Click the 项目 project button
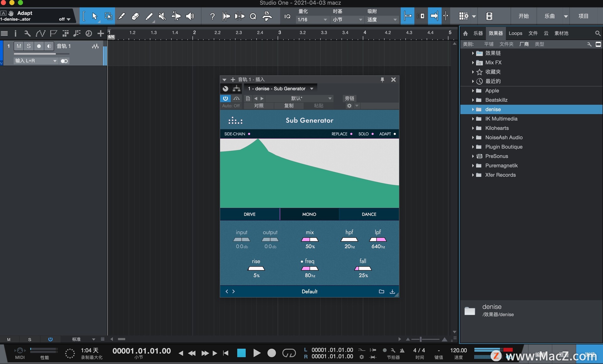The height and width of the screenshot is (364, 603). (x=584, y=16)
